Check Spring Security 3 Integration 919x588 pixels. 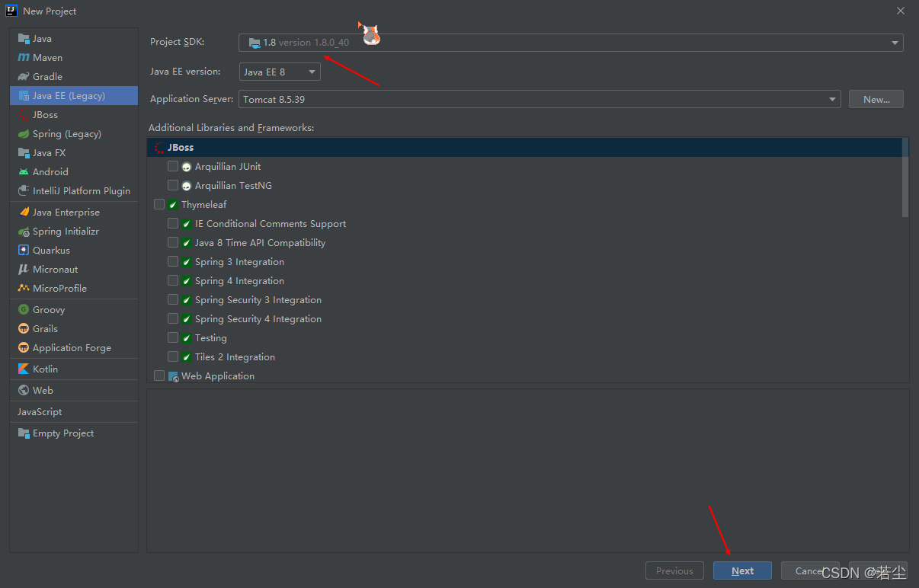click(x=173, y=299)
